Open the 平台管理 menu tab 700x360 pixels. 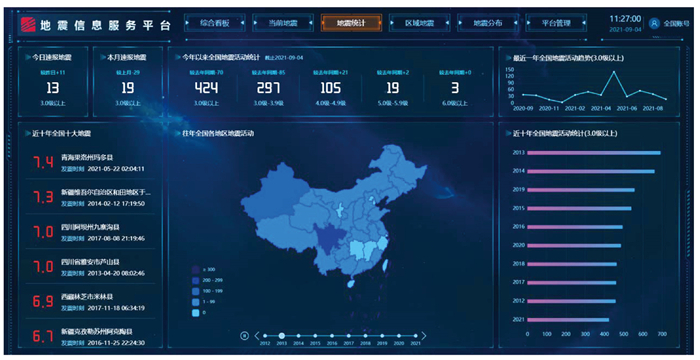click(556, 23)
